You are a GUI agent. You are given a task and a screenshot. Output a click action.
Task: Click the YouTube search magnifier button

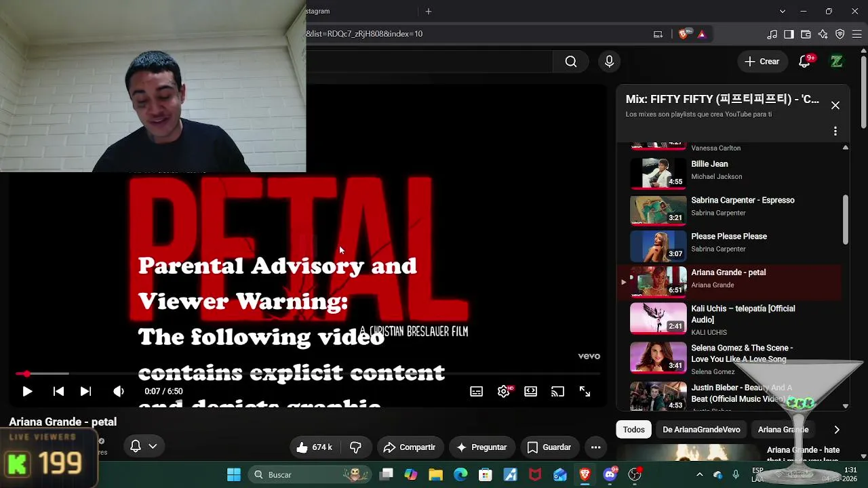pyautogui.click(x=571, y=62)
